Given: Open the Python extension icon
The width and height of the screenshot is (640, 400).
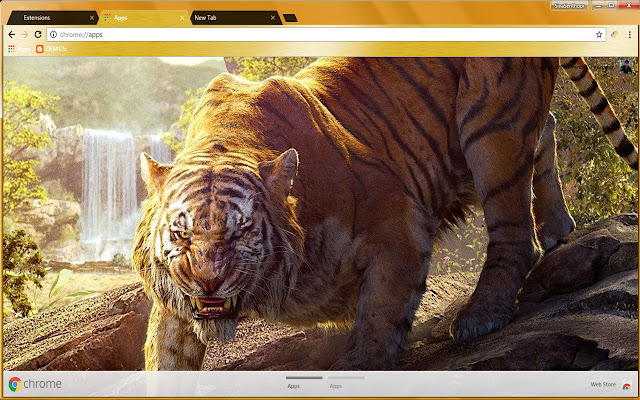Looking at the screenshot, I should tap(614, 35).
